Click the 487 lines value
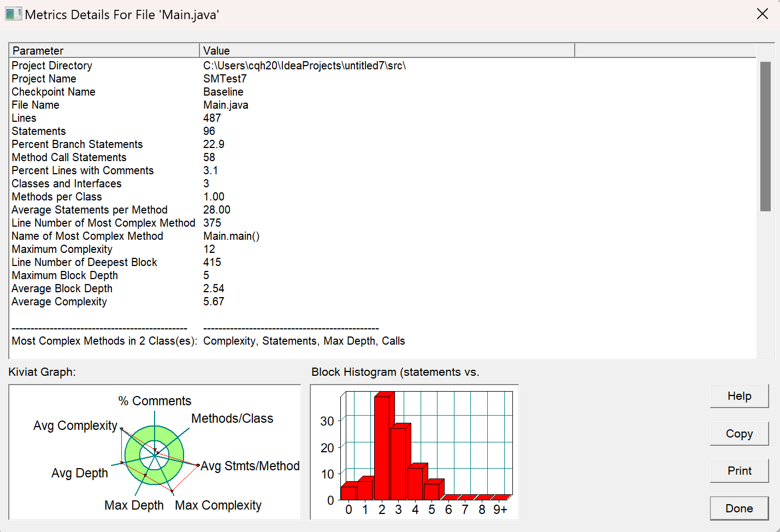 (212, 118)
